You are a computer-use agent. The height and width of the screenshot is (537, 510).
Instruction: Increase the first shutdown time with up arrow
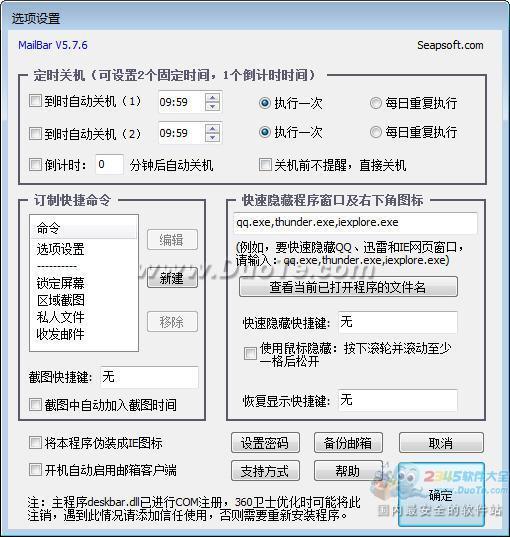click(x=212, y=98)
